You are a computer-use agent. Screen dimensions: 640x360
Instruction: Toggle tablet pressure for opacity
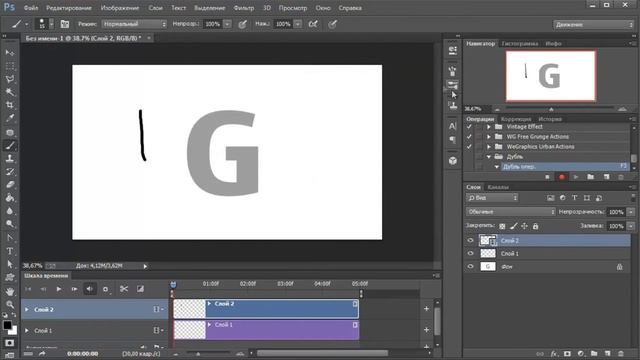(242, 24)
